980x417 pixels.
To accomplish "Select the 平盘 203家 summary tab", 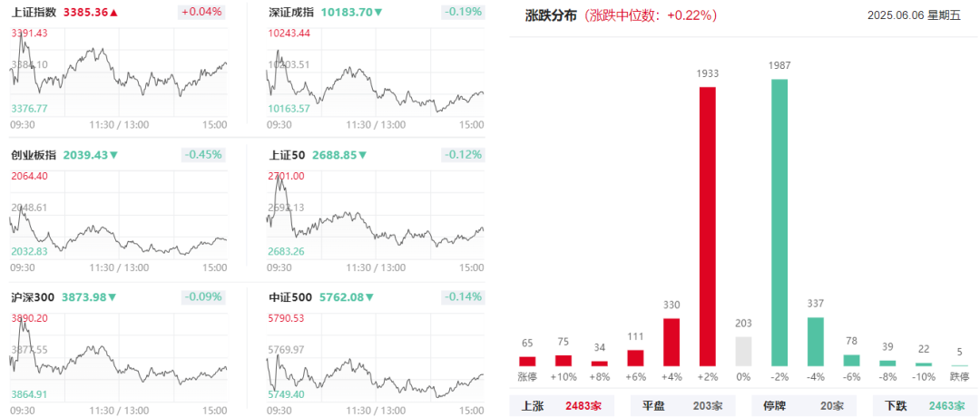I will 681,406.
